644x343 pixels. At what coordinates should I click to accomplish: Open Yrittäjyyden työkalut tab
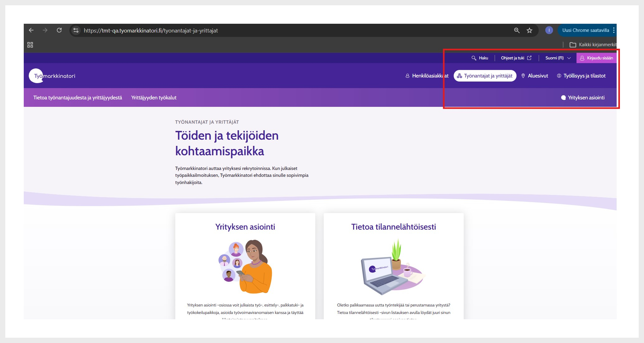pos(154,98)
